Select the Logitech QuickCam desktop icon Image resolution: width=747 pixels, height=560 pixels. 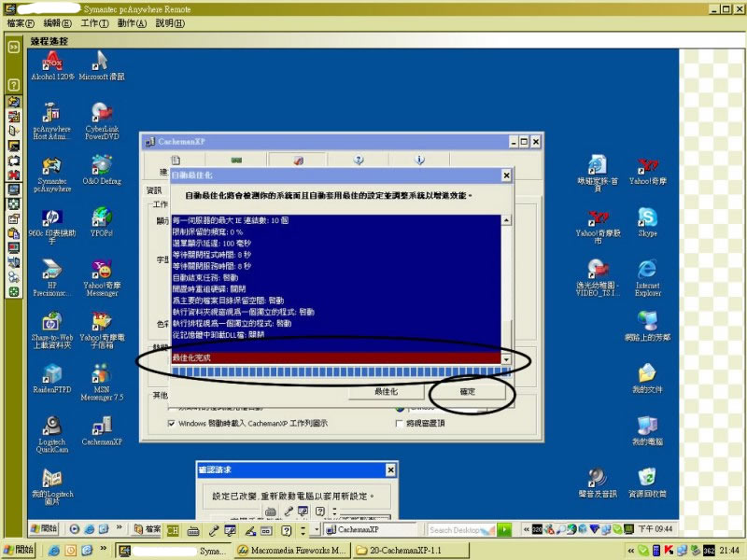click(x=52, y=434)
